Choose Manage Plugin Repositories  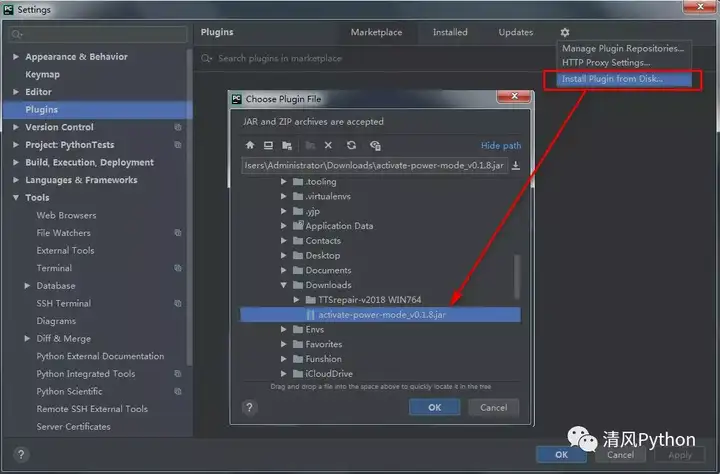coord(624,48)
